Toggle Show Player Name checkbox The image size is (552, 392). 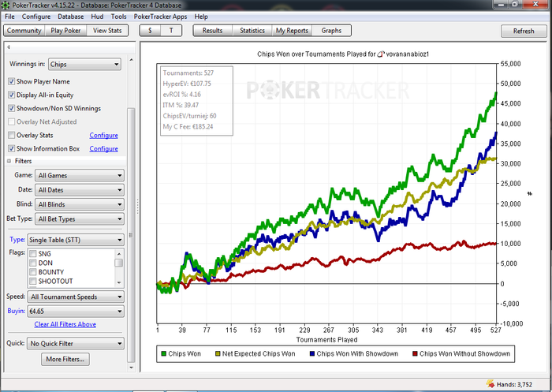tap(12, 81)
